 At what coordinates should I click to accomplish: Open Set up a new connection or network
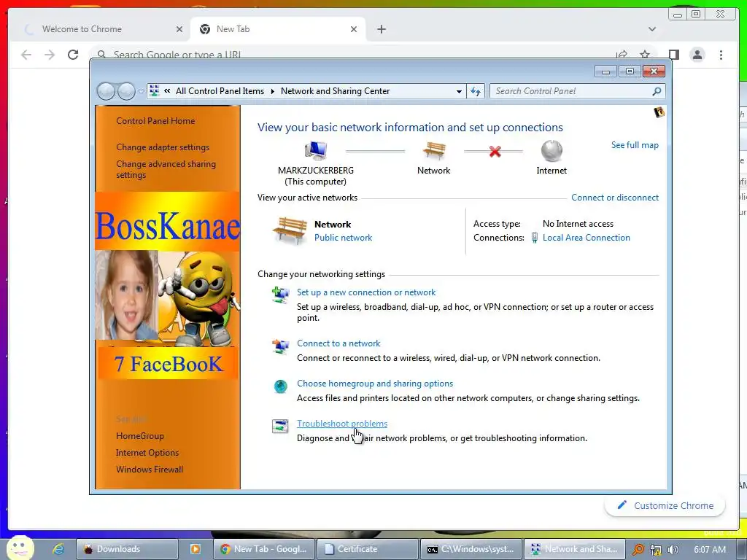coord(366,292)
